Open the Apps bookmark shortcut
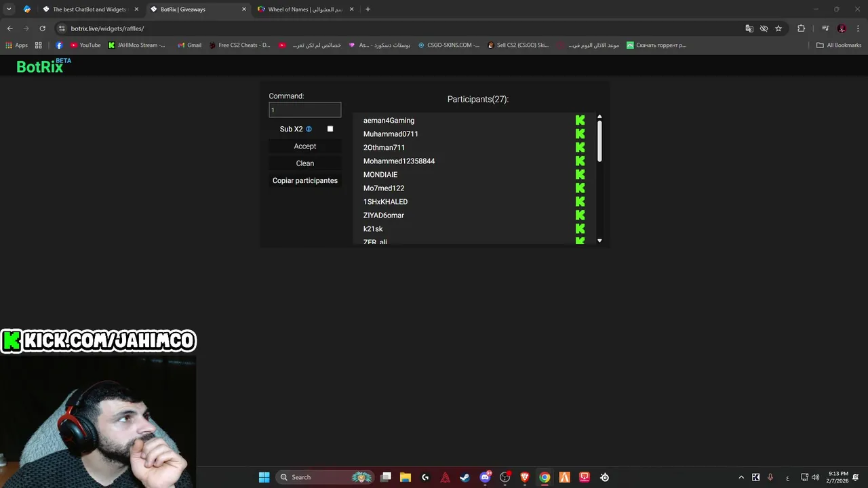The image size is (868, 488). pyautogui.click(x=17, y=45)
